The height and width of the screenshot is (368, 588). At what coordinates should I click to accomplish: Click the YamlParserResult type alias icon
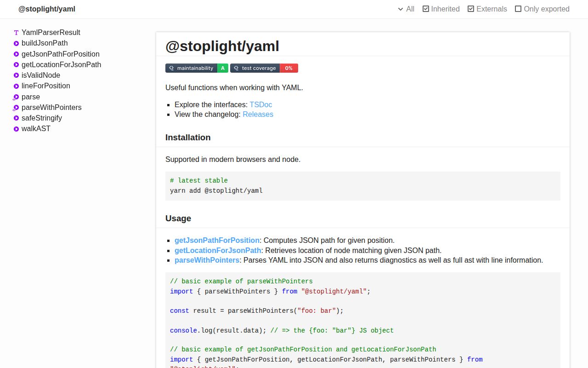pos(16,33)
